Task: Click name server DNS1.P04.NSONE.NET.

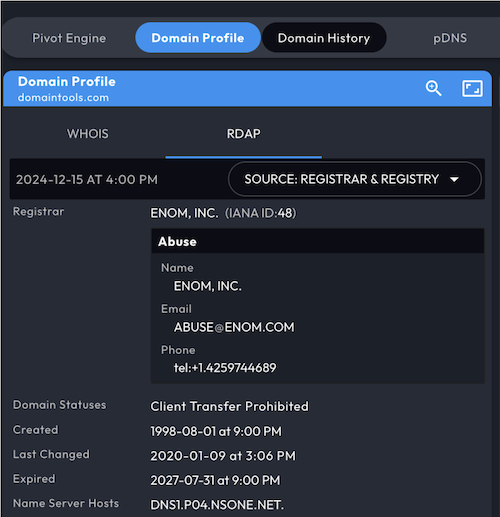Action: coord(217,505)
